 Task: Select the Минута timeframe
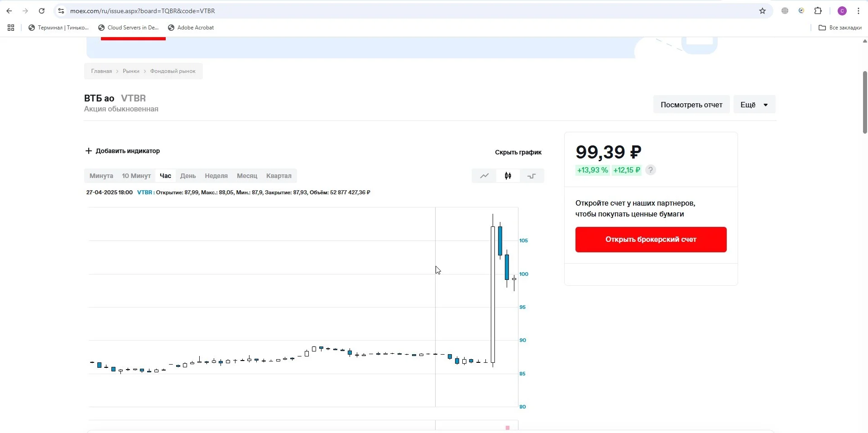[101, 176]
